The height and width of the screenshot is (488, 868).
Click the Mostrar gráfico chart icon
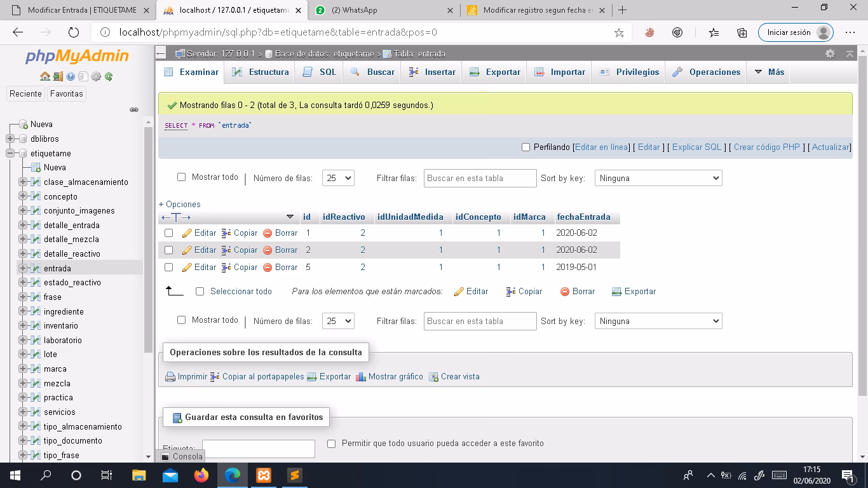[x=361, y=377]
